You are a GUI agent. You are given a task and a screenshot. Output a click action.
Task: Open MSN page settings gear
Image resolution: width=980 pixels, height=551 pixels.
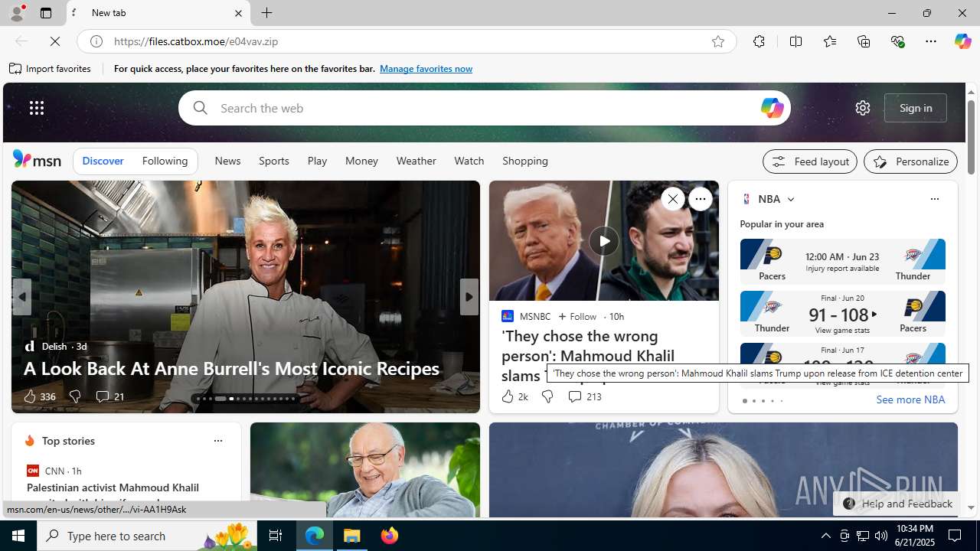863,108
